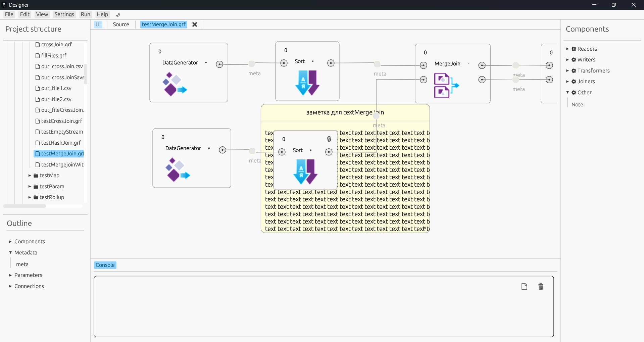Close the testMergeJoin.grf tab with X

coord(195,25)
